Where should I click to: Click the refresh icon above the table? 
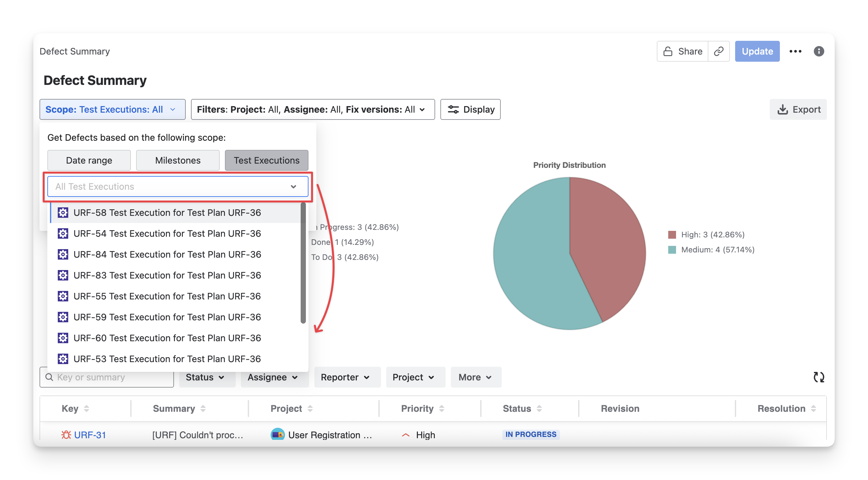(819, 377)
